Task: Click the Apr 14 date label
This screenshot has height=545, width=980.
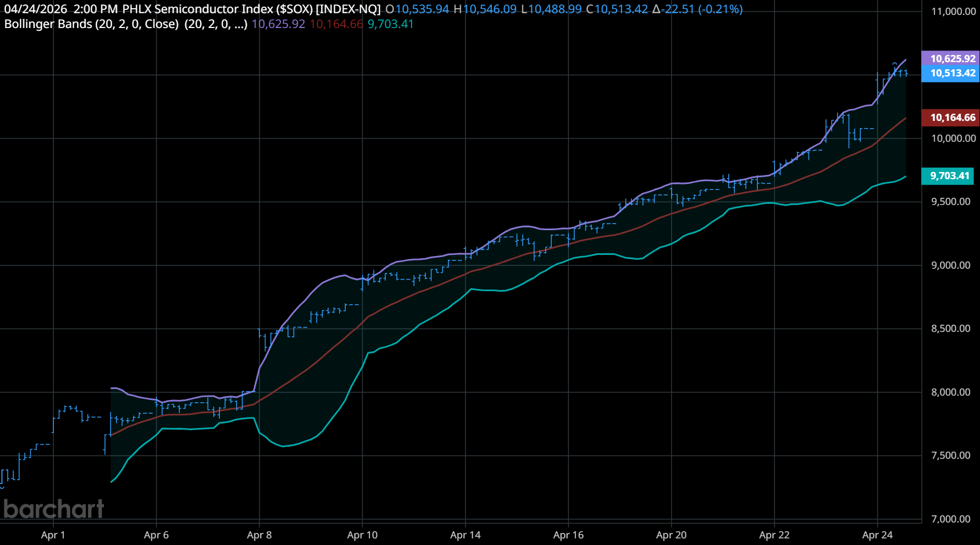Action: [465, 535]
